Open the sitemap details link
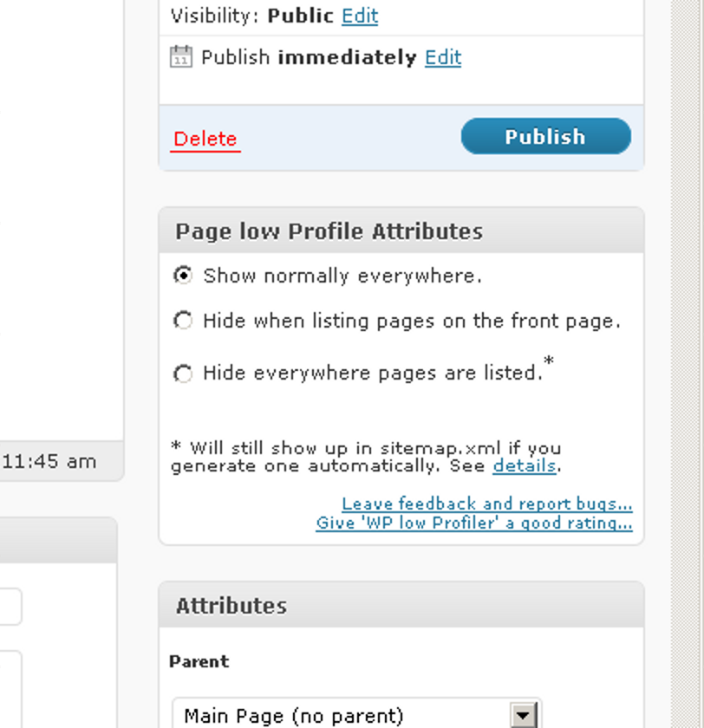Screen dimensions: 704x728 [525, 465]
